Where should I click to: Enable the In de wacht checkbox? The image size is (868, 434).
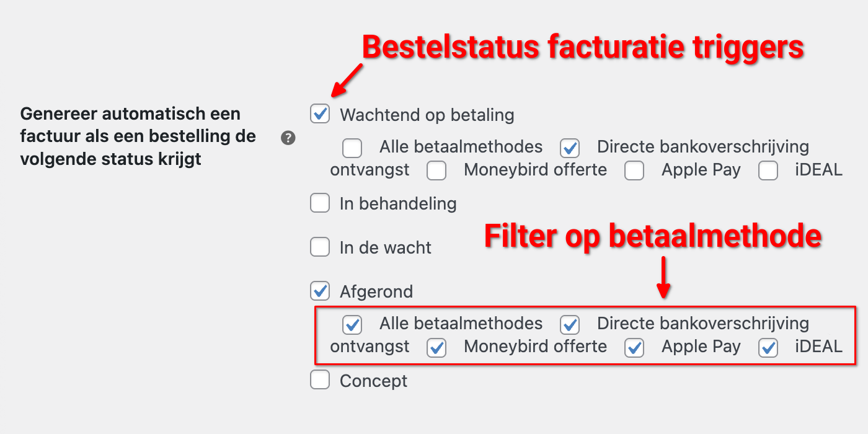(320, 247)
